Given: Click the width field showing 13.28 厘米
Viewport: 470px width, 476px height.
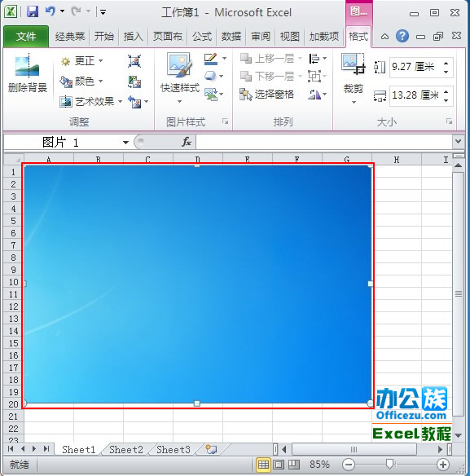Looking at the screenshot, I should (x=415, y=95).
